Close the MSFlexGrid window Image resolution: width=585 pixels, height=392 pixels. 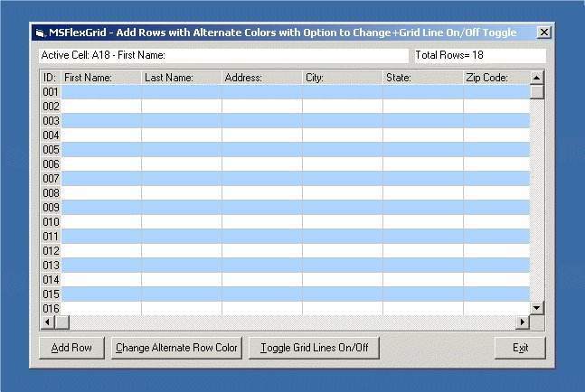point(543,33)
